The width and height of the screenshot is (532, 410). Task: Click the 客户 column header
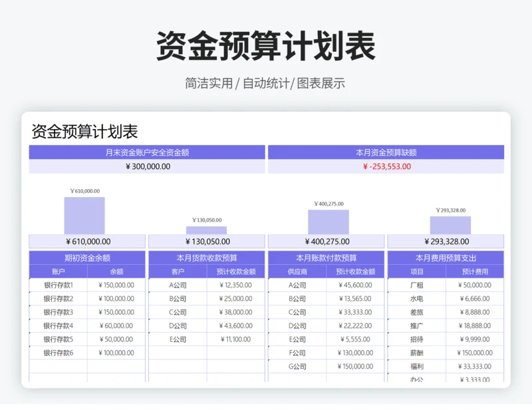tap(178, 272)
